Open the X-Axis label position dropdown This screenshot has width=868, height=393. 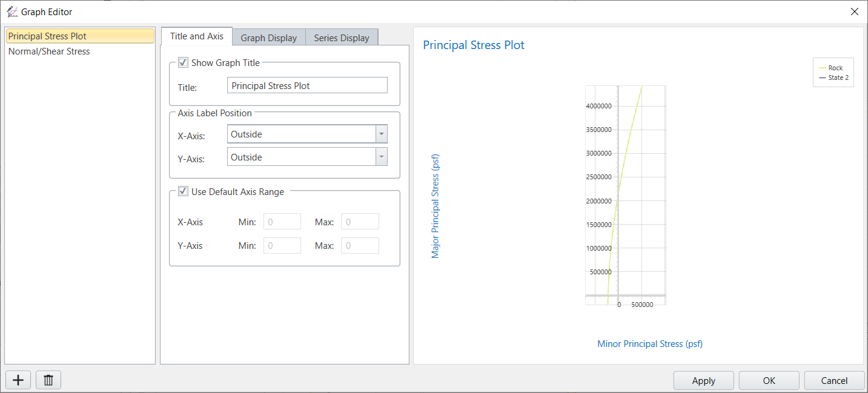point(382,133)
